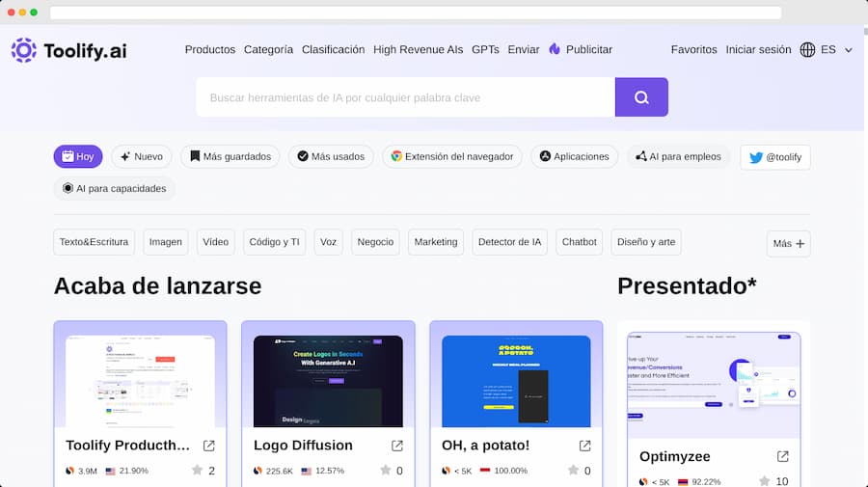868x487 pixels.
Task: Select the Más usados filter
Action: [331, 156]
